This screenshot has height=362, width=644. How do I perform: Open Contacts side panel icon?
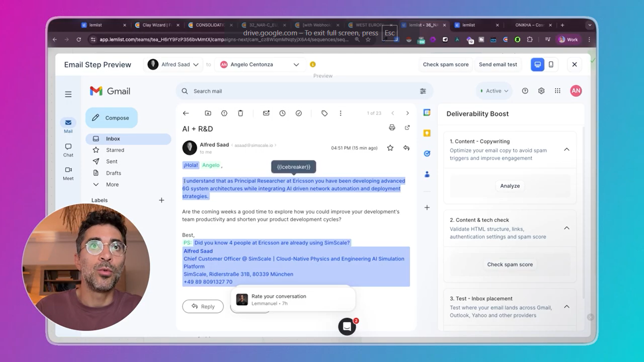click(427, 174)
